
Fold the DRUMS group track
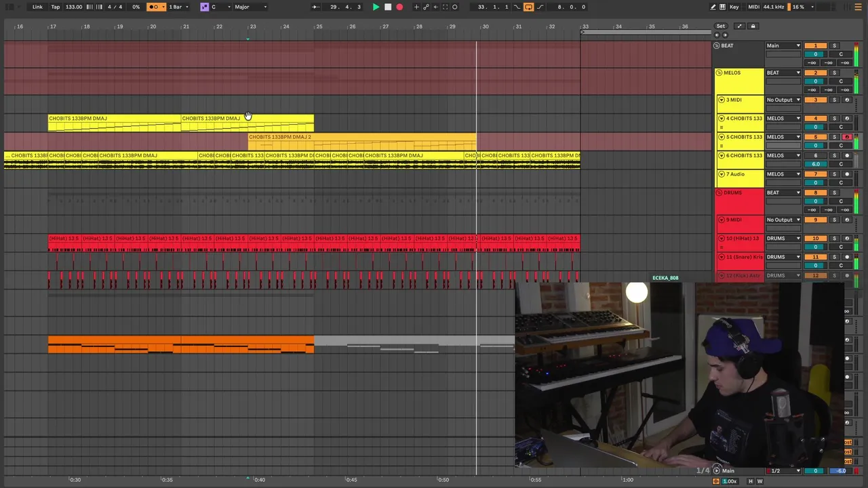tap(719, 192)
